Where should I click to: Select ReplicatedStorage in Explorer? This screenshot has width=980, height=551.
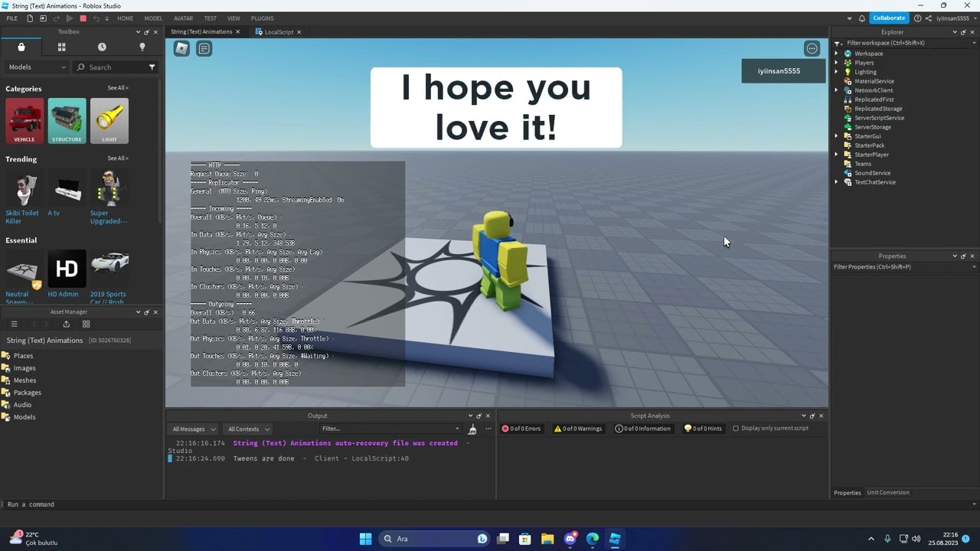coord(878,109)
